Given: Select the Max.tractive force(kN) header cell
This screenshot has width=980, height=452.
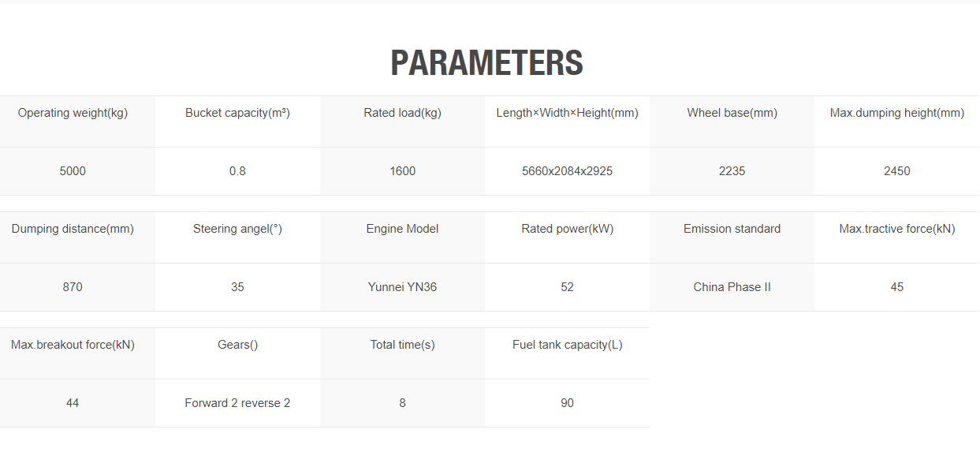Looking at the screenshot, I should tap(897, 237).
